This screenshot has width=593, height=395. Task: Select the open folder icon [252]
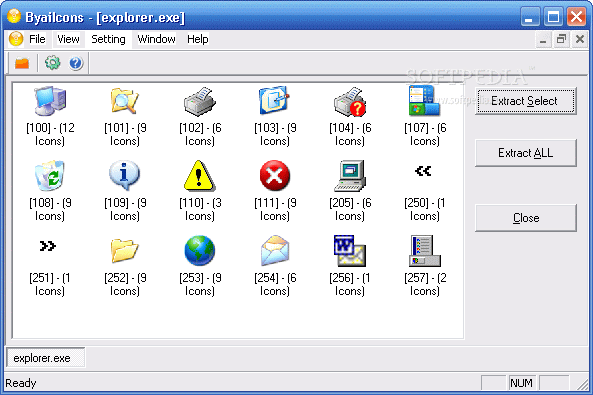click(125, 250)
